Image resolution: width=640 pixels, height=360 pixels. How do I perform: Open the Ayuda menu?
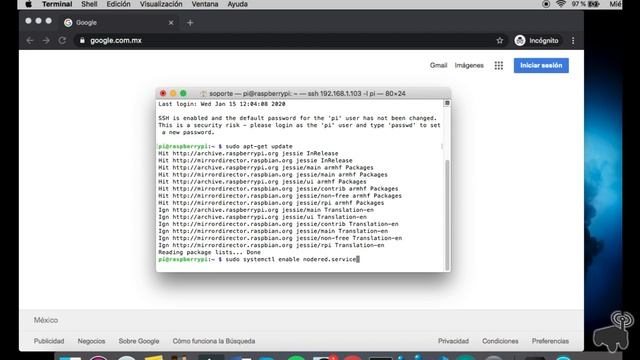(238, 4)
